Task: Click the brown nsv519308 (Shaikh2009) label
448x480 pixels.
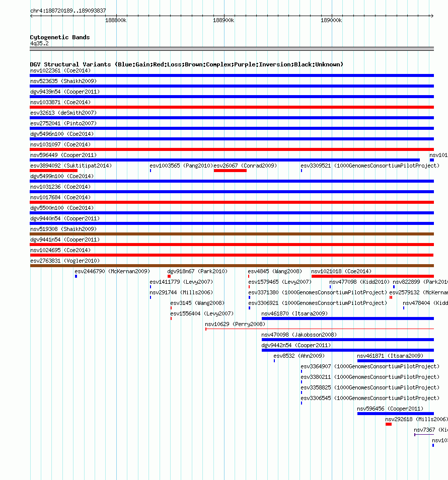Action: coord(63,229)
